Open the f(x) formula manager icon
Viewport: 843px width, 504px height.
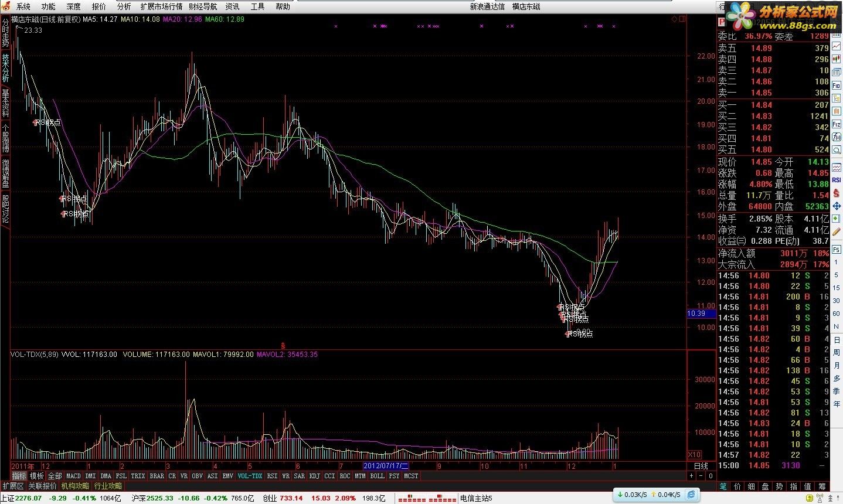(837, 137)
